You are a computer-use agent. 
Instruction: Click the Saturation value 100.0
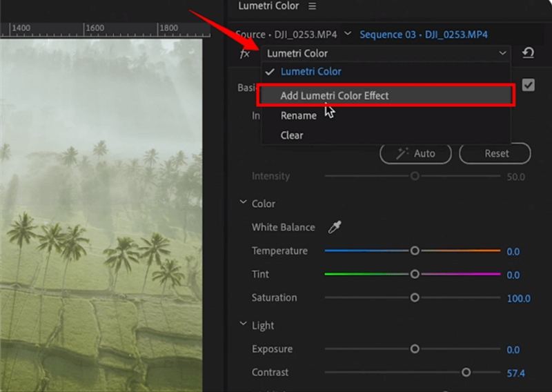point(519,299)
